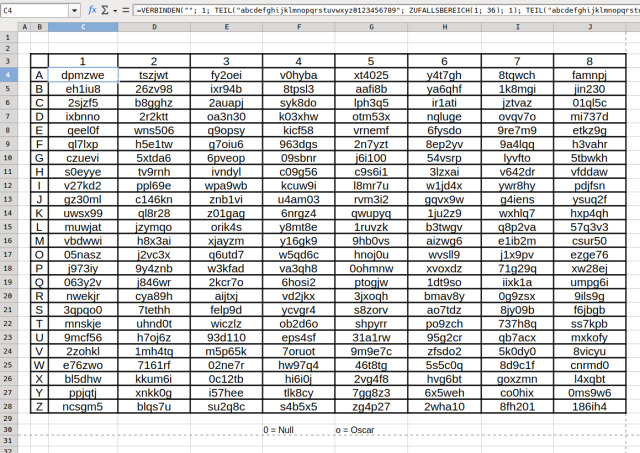Open the Function Wizard (fx) icon

click(x=92, y=10)
